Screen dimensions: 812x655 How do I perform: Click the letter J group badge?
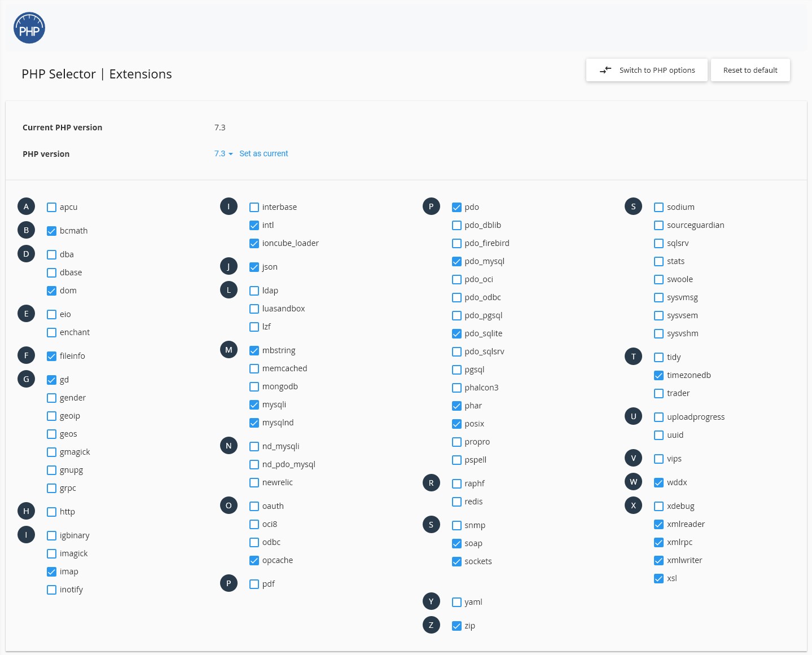[x=229, y=266]
